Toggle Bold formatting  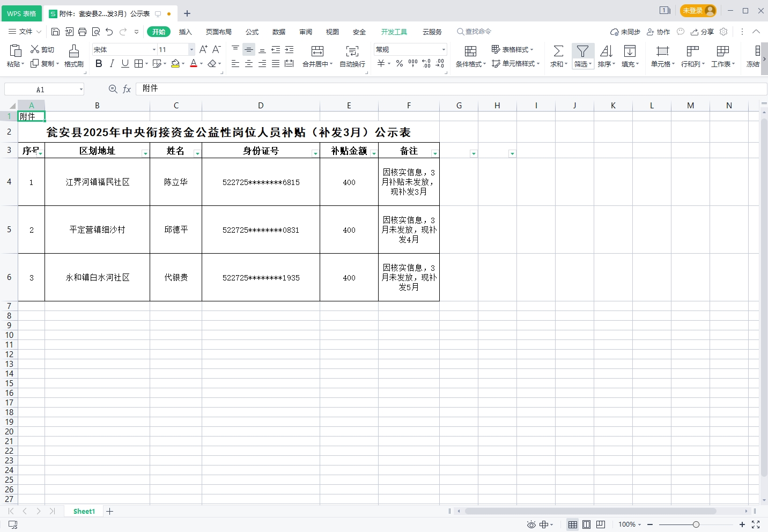99,63
